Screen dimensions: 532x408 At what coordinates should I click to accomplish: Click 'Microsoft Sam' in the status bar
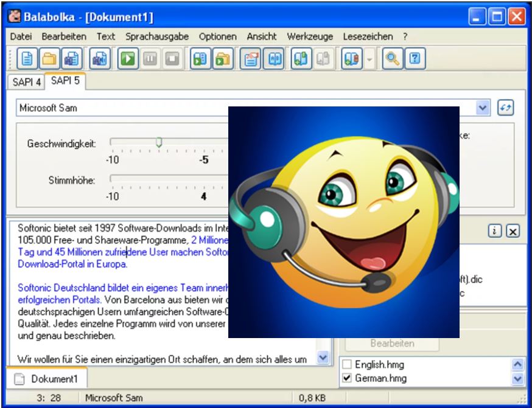coord(114,398)
